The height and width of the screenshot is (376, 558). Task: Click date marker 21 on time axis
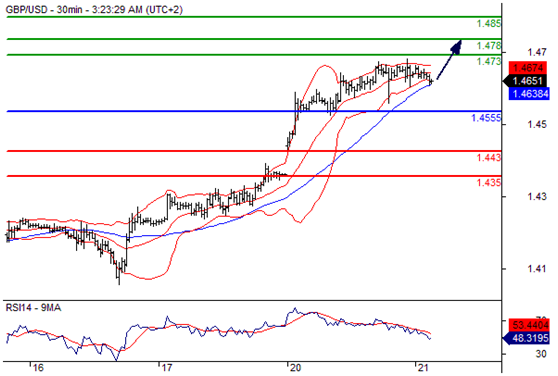click(423, 367)
